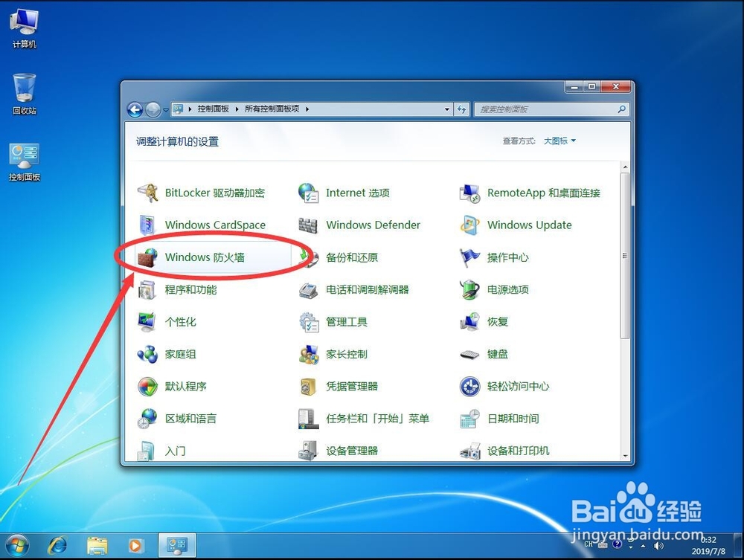Click the volume speaker tray icon

(x=658, y=546)
